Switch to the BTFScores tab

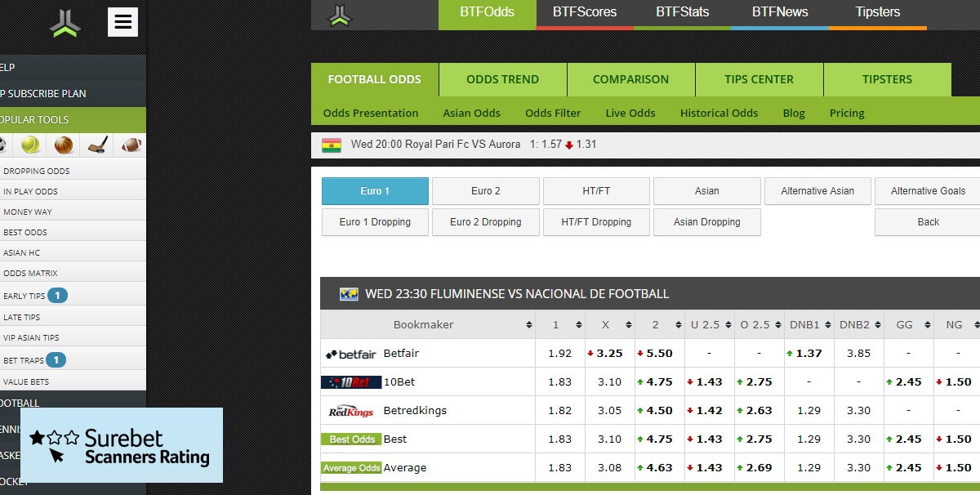tap(585, 12)
